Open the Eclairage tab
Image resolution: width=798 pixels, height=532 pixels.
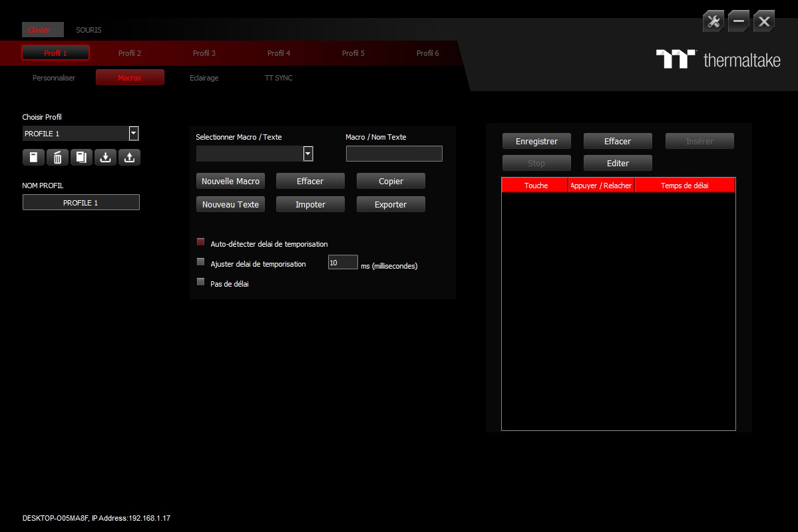(x=204, y=78)
